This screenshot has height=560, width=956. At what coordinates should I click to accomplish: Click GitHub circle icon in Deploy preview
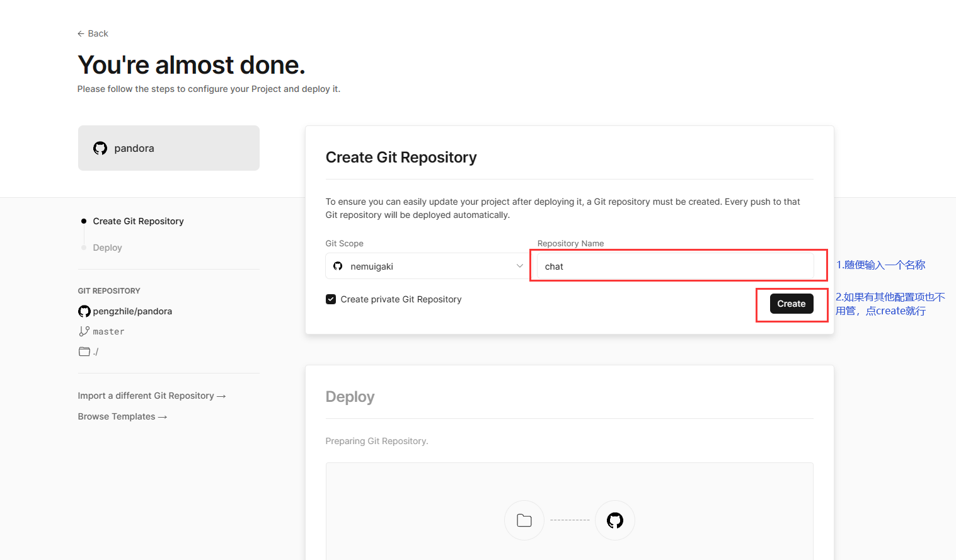[x=614, y=520]
